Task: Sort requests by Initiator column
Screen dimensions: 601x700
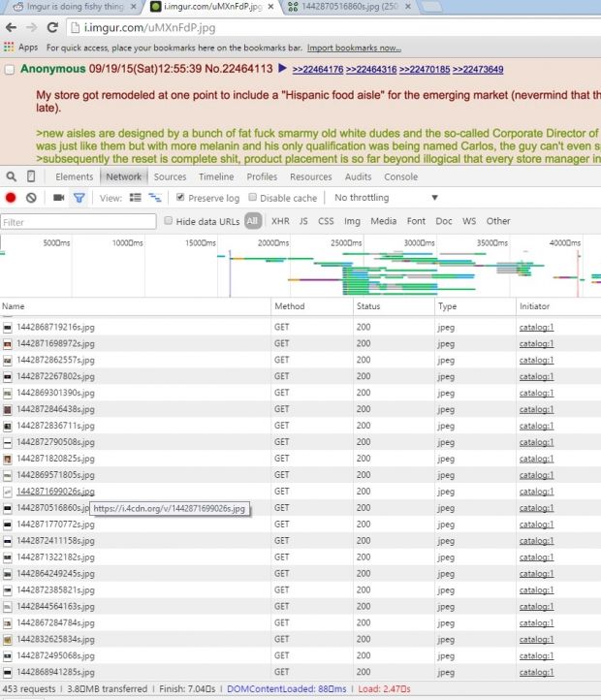Action: tap(558, 306)
